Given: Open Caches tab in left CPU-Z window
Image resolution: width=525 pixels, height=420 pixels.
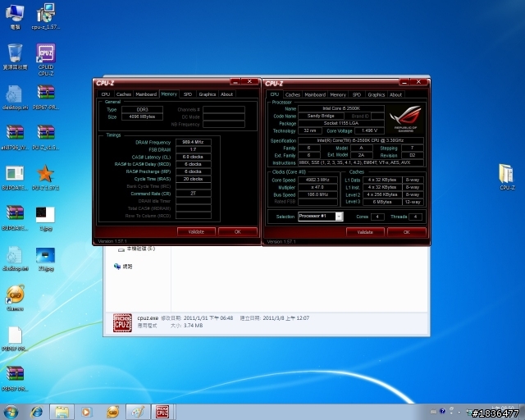Looking at the screenshot, I should coord(124,94).
